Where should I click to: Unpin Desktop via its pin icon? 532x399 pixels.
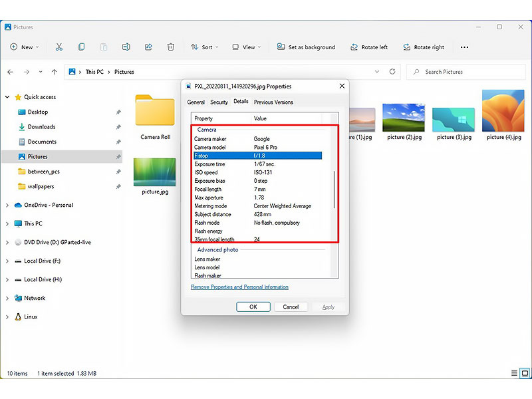[x=118, y=112]
